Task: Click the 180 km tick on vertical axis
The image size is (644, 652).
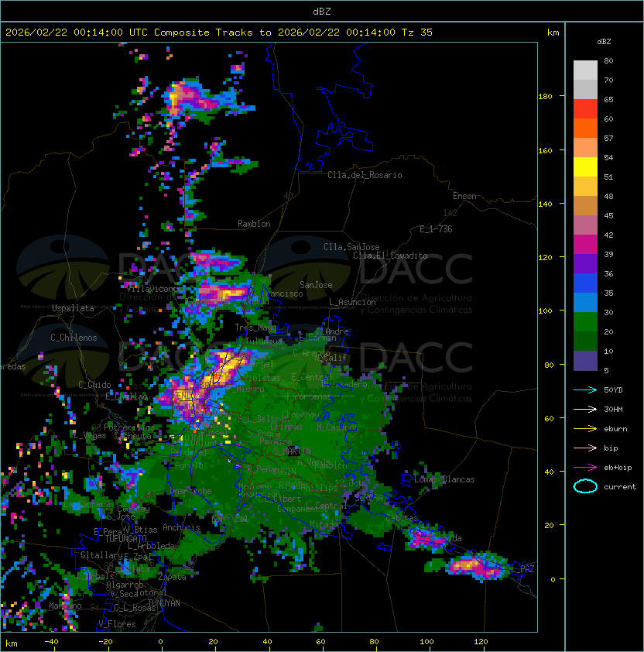Action: pos(545,97)
